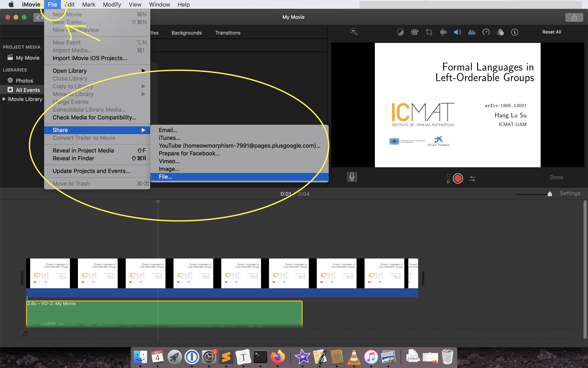This screenshot has height=368, width=588.
Task: Click the background music note icon
Action: (x=25, y=333)
